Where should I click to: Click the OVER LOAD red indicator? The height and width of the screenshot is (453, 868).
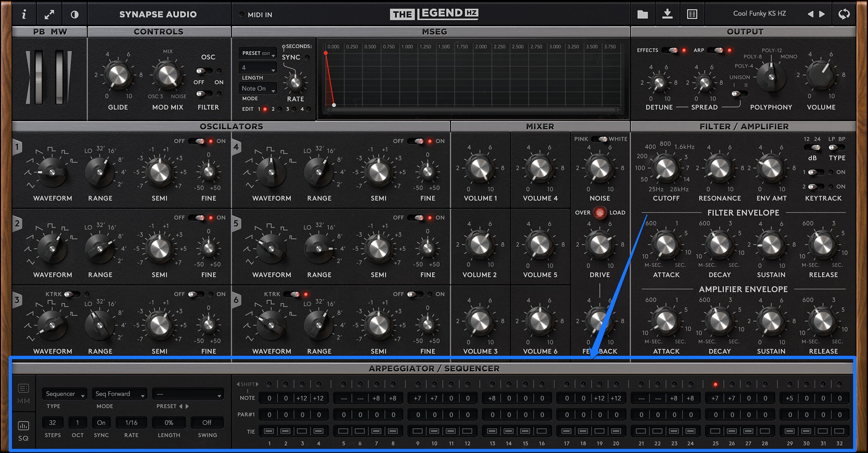click(600, 213)
